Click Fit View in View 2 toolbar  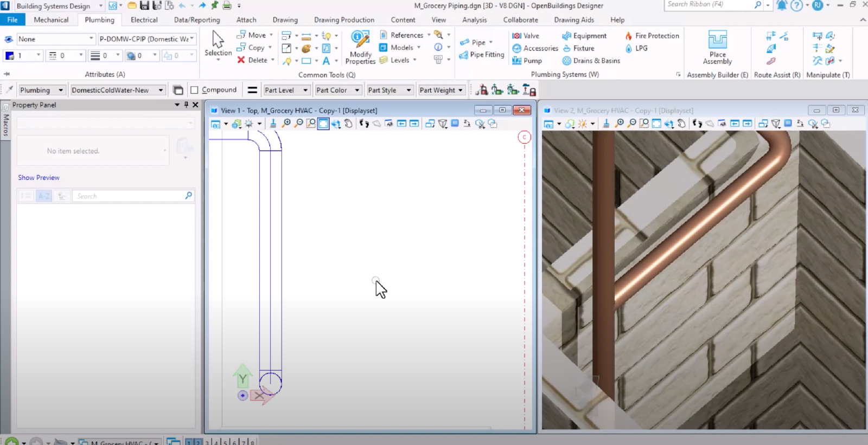tap(656, 124)
